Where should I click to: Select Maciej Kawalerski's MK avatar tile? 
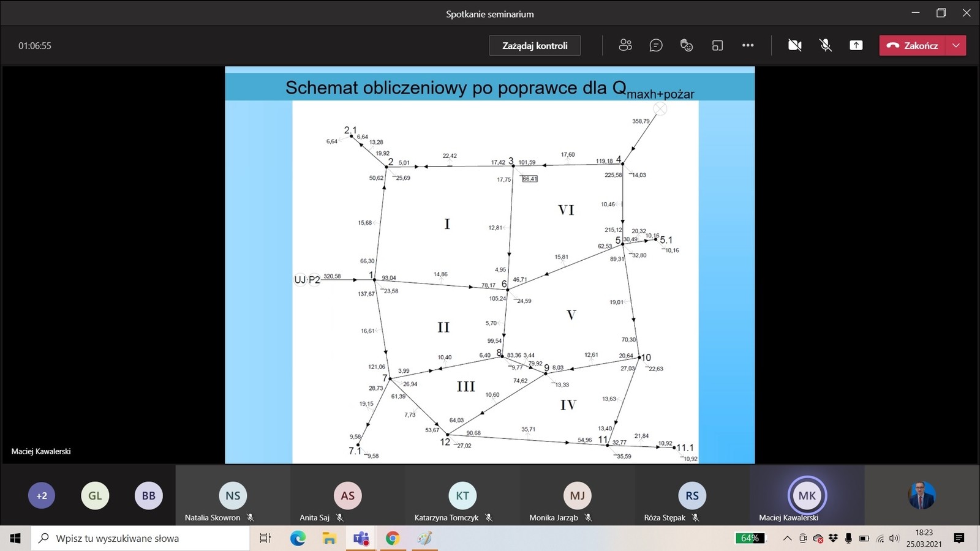pyautogui.click(x=807, y=496)
